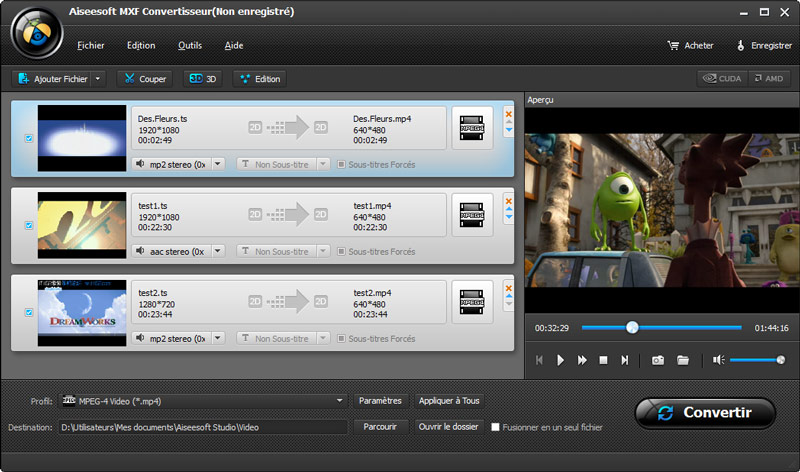Image resolution: width=800 pixels, height=472 pixels.
Task: Click the Aiseesoft application logo icon
Action: coord(37,33)
